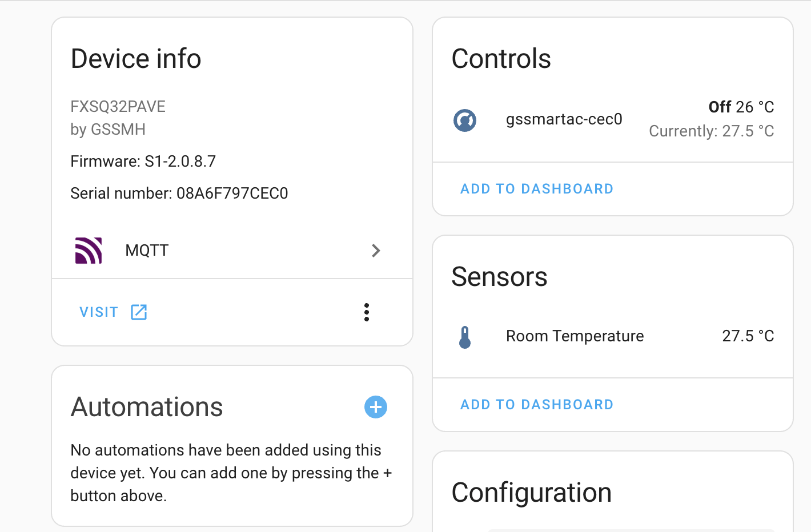811x532 pixels.
Task: Click the thermostat icon beside gssmartac-cec0
Action: pyautogui.click(x=464, y=120)
